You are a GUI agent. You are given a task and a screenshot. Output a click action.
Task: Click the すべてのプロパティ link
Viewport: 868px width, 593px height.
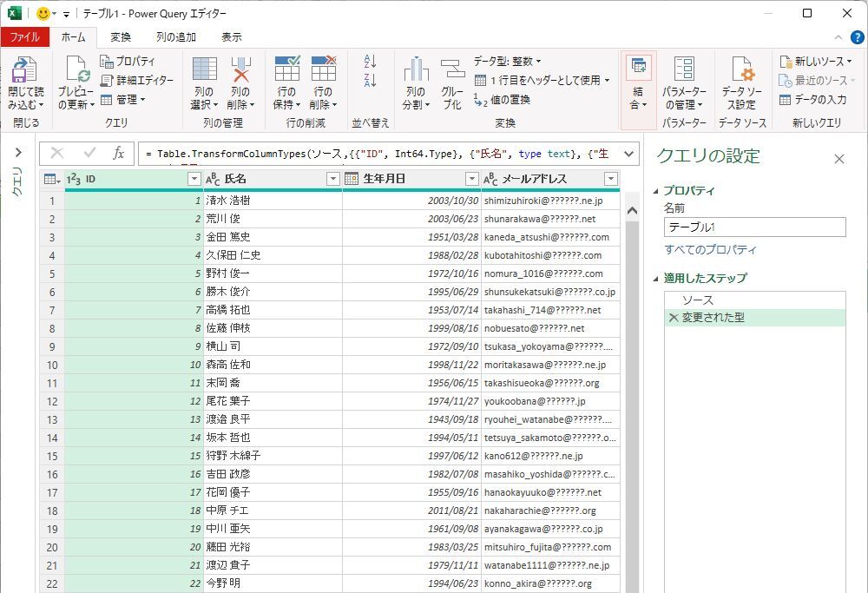[710, 250]
